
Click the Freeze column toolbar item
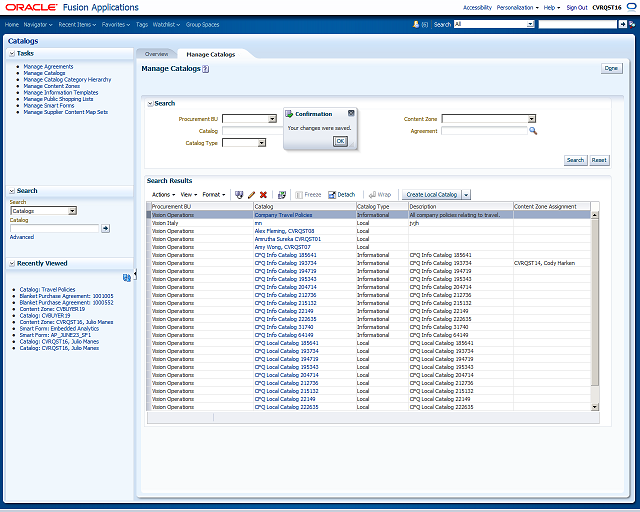(x=308, y=195)
